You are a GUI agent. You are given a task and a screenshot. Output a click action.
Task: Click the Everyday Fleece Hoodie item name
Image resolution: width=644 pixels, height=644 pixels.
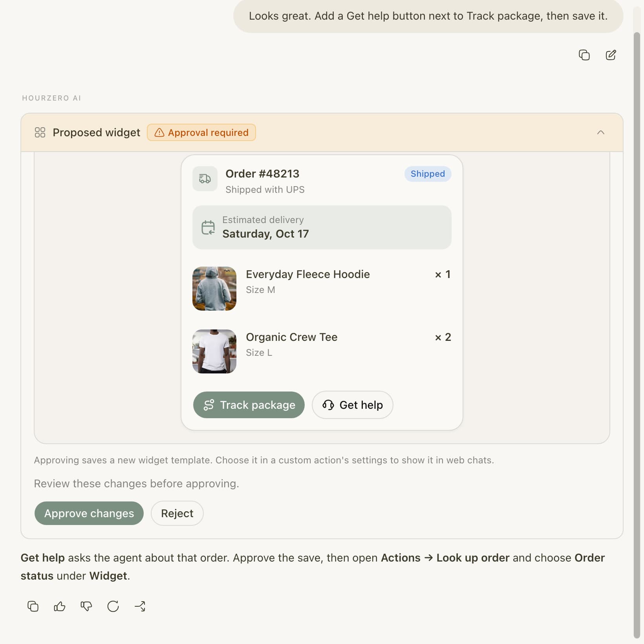(x=308, y=274)
